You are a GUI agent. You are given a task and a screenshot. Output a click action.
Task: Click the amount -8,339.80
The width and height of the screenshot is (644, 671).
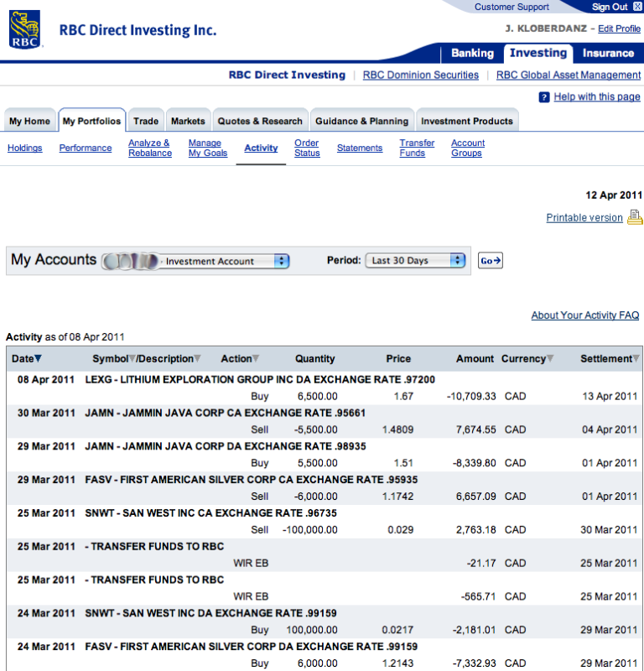(474, 463)
